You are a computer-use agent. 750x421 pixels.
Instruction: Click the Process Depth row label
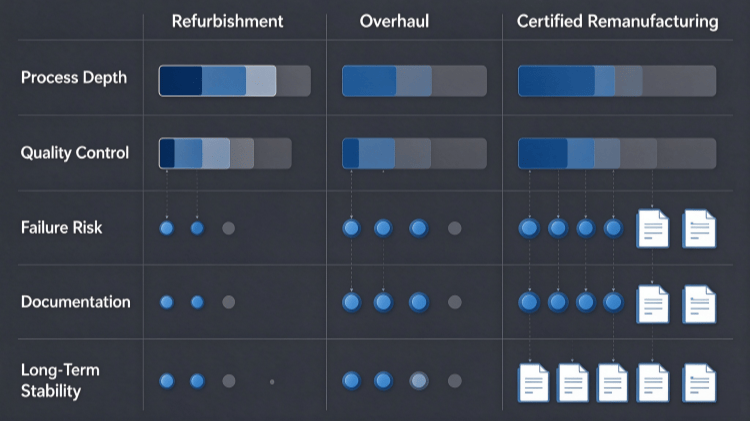coord(74,78)
